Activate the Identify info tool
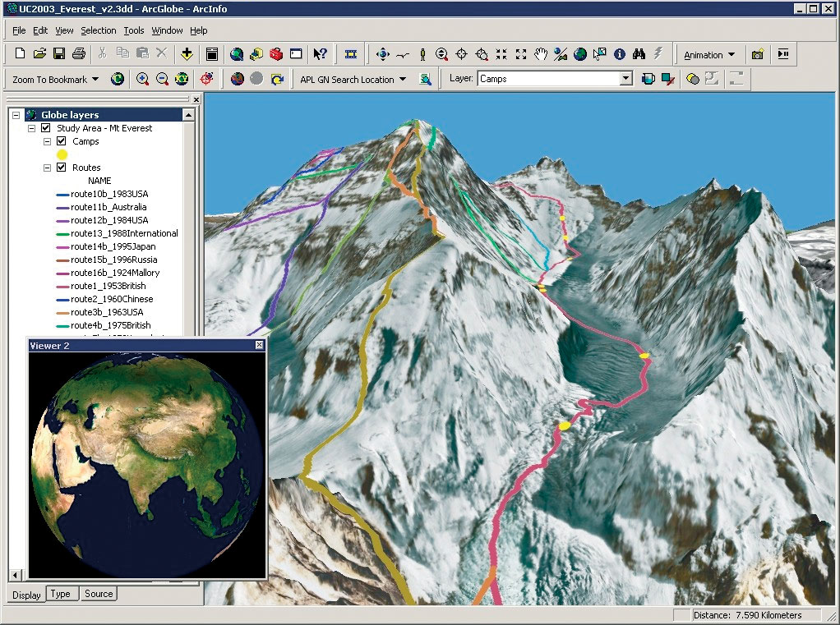Screen dimensions: 840x625 point(620,54)
